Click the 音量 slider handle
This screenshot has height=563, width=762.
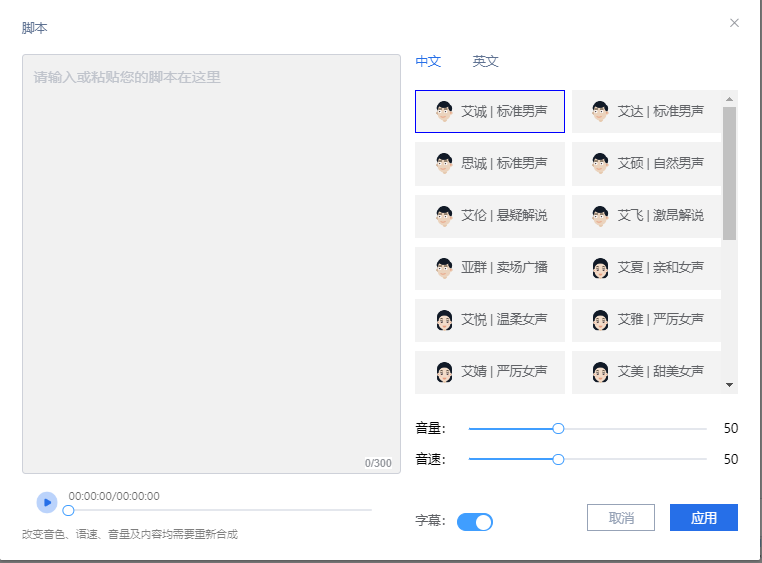pyautogui.click(x=558, y=428)
